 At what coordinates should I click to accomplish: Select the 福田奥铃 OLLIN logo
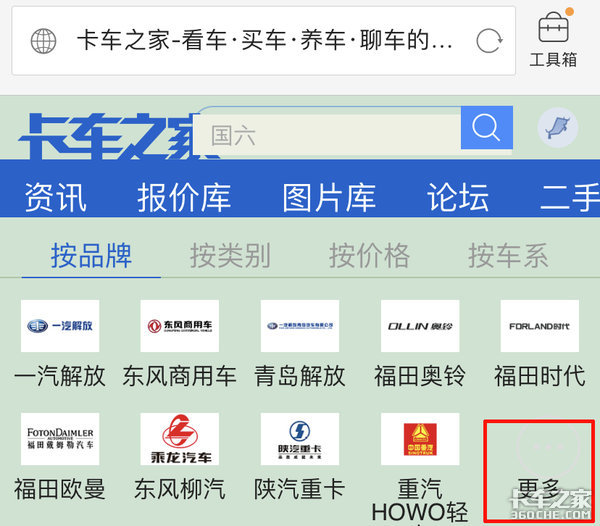click(x=420, y=326)
